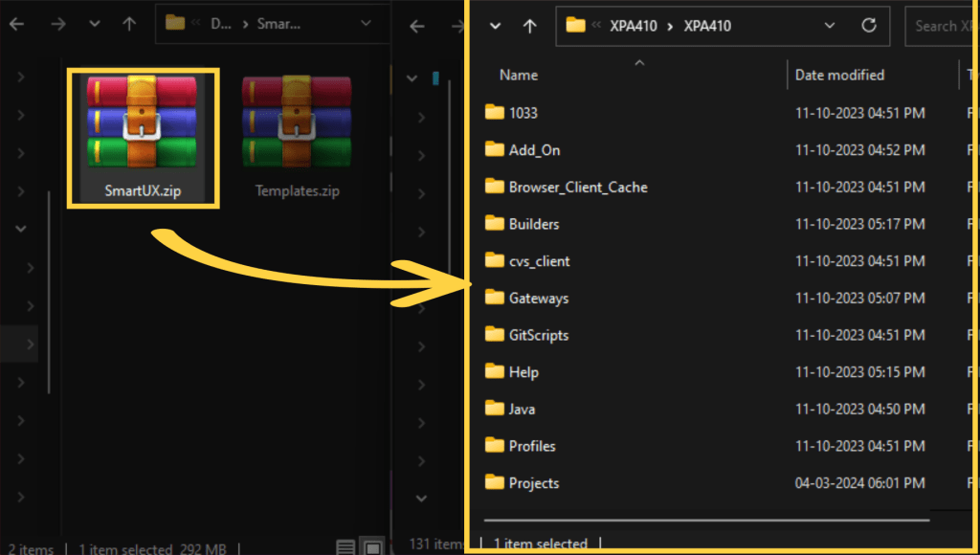Click the folder icon beside Browser_Client_Cache
The image size is (980, 555).
(x=494, y=187)
